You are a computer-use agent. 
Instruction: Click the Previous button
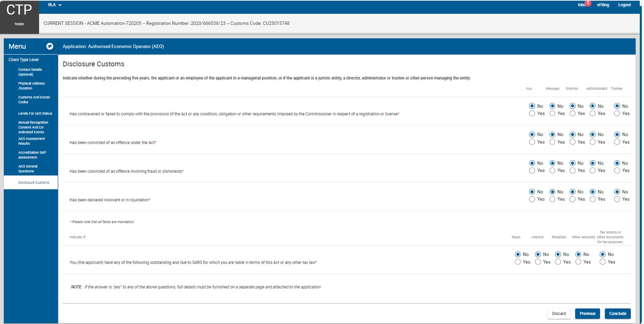coord(588,313)
